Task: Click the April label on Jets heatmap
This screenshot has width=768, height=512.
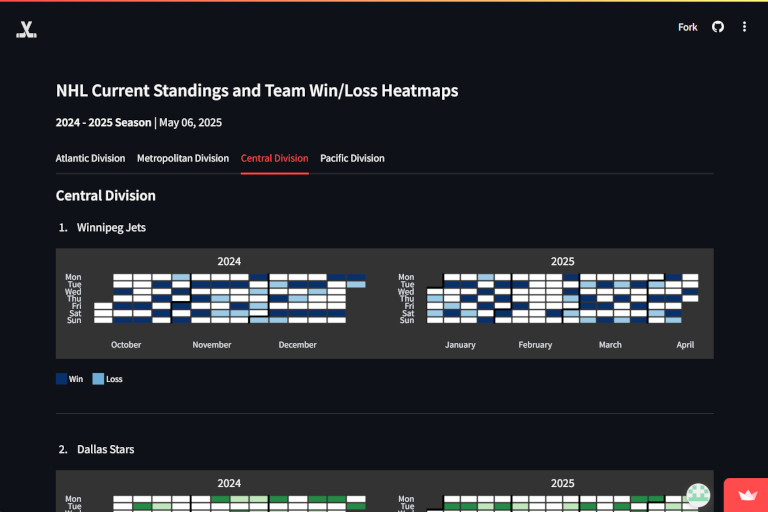Action: (685, 344)
